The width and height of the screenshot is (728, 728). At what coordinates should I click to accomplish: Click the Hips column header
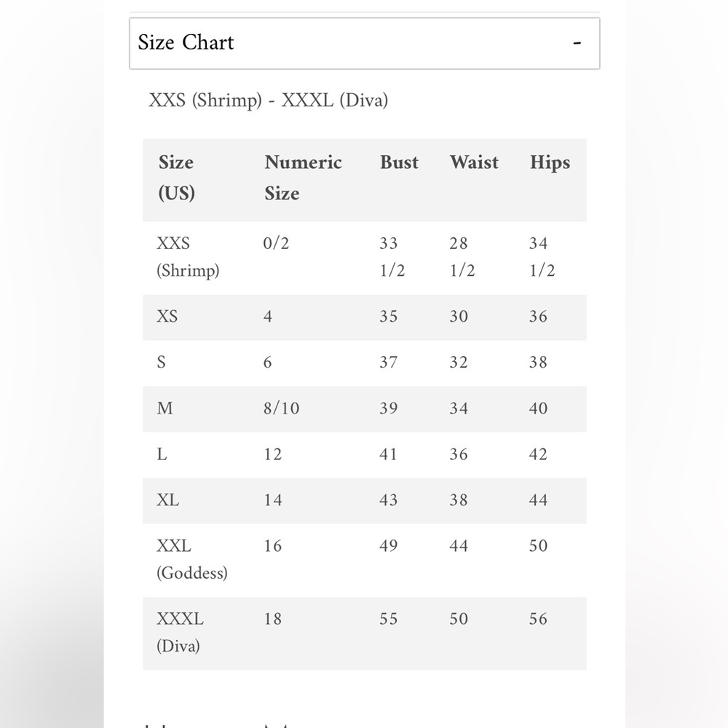[550, 162]
